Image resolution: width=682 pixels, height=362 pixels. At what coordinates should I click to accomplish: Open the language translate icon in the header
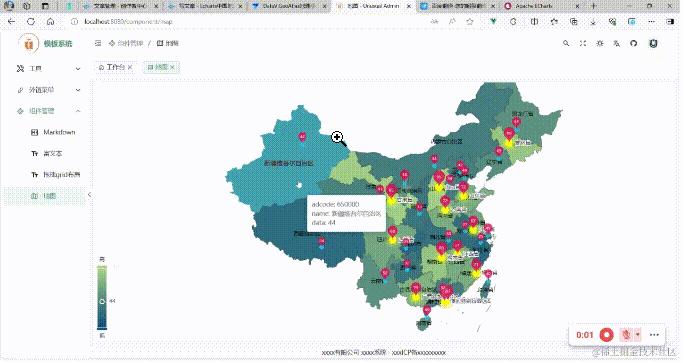(x=616, y=43)
